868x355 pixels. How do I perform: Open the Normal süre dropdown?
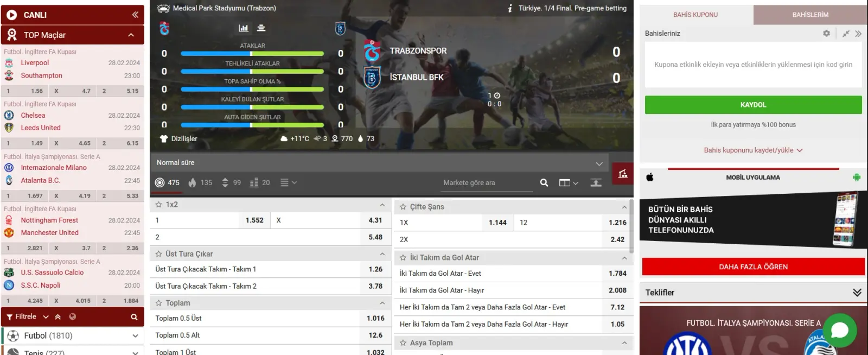click(379, 162)
